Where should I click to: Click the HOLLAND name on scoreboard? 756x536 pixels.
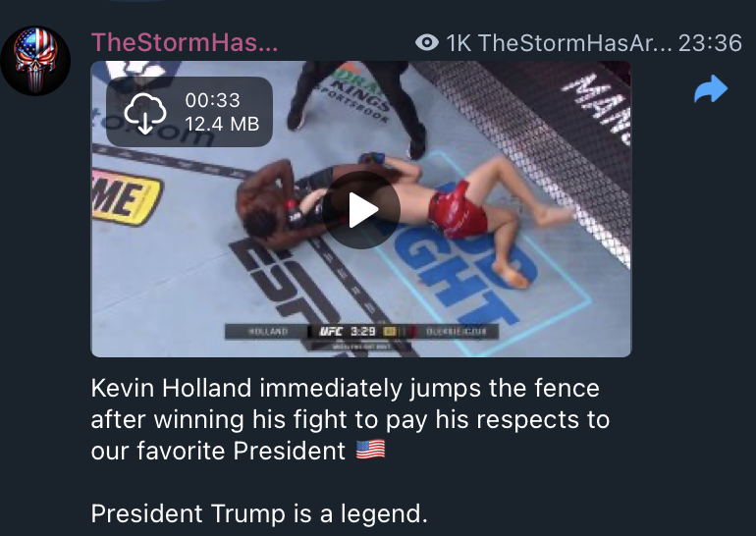(x=268, y=332)
